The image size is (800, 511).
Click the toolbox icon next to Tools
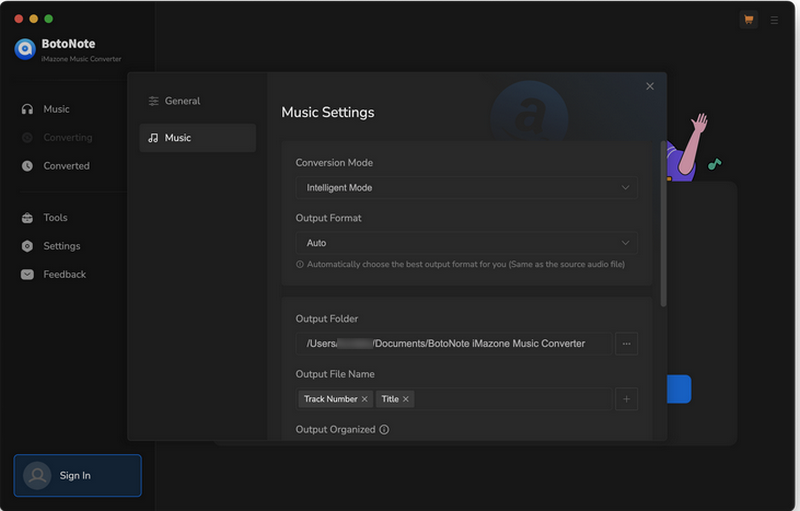[x=27, y=218]
